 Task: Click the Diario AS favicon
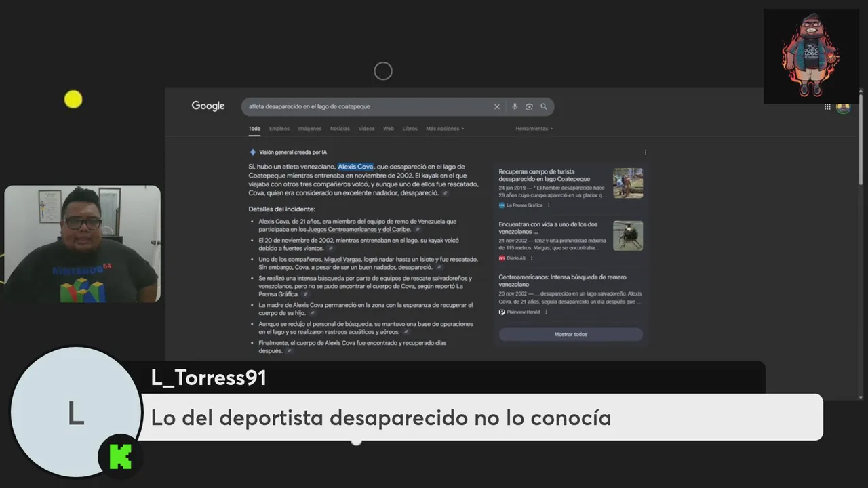point(502,258)
